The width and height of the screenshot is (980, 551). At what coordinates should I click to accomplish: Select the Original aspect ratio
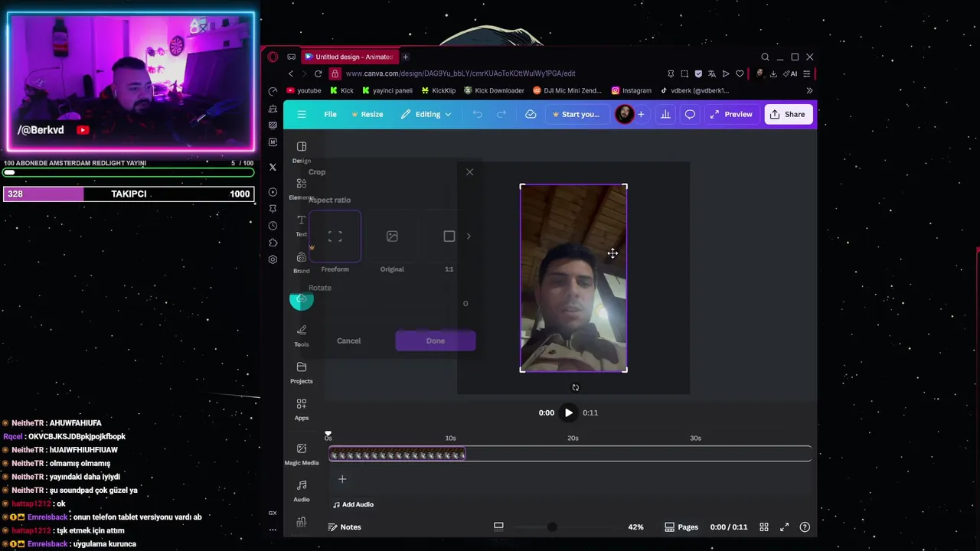click(392, 236)
